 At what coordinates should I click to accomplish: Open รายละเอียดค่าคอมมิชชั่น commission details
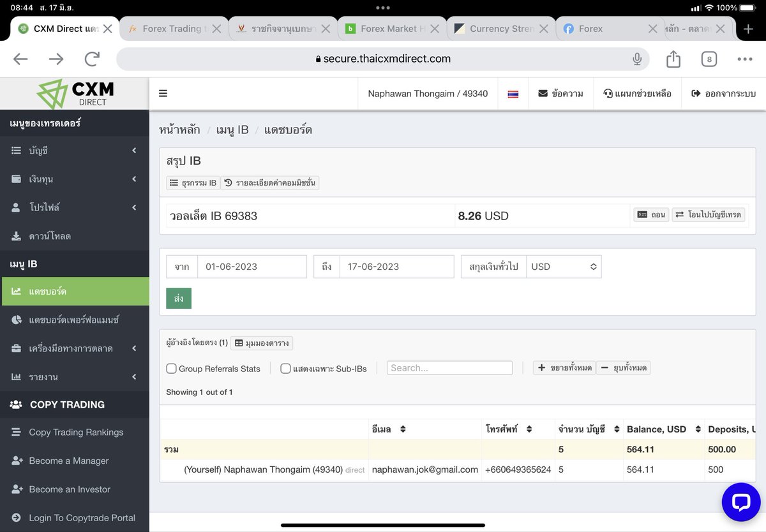coord(269,183)
